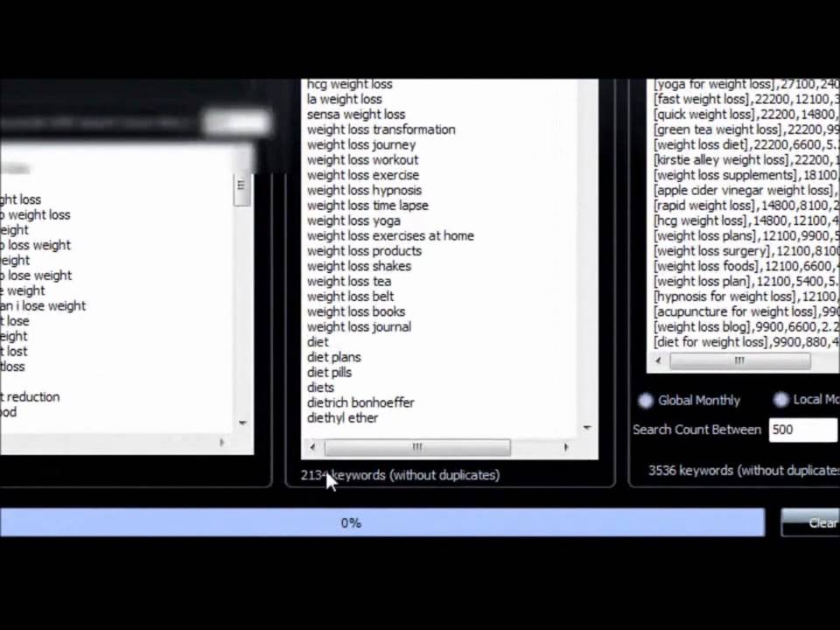Click the middle list scroll-down arrow
The height and width of the screenshot is (630, 840).
(587, 428)
